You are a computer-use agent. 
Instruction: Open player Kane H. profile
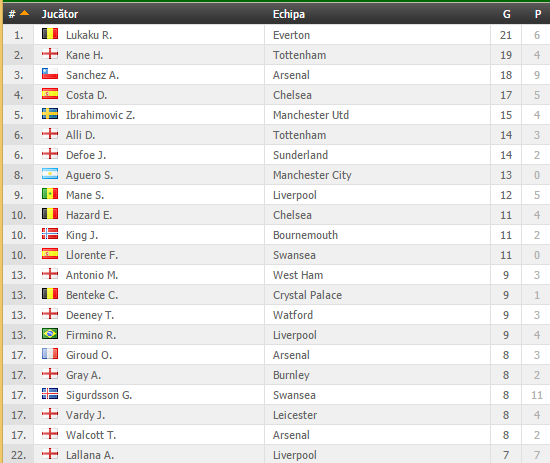(84, 55)
